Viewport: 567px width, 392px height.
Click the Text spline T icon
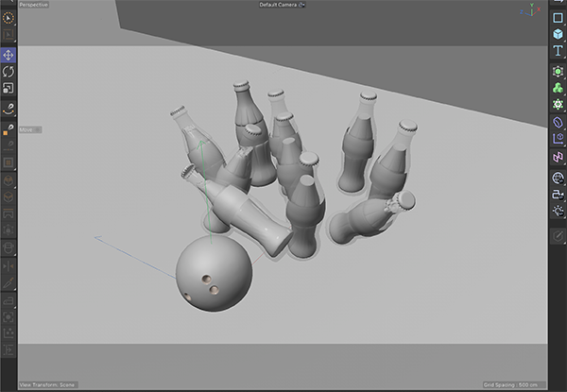point(558,50)
